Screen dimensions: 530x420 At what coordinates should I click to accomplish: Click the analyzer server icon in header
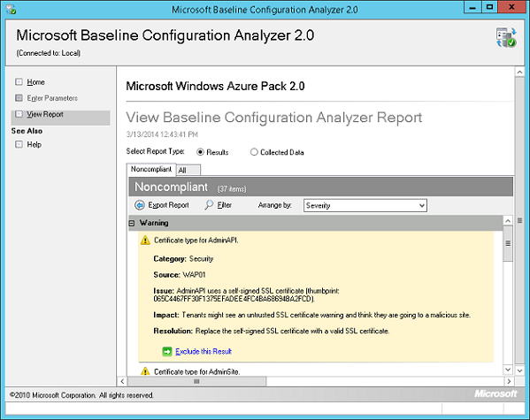click(506, 37)
